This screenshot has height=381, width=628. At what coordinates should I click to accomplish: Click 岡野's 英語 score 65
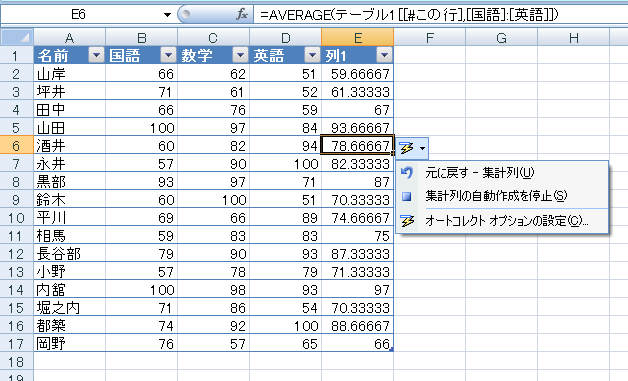(x=286, y=343)
